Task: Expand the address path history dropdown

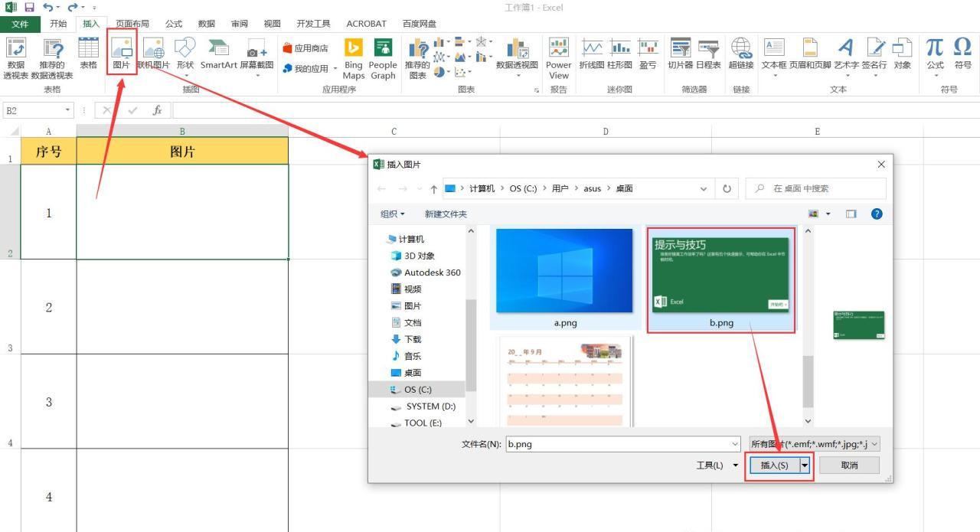Action: (704, 188)
